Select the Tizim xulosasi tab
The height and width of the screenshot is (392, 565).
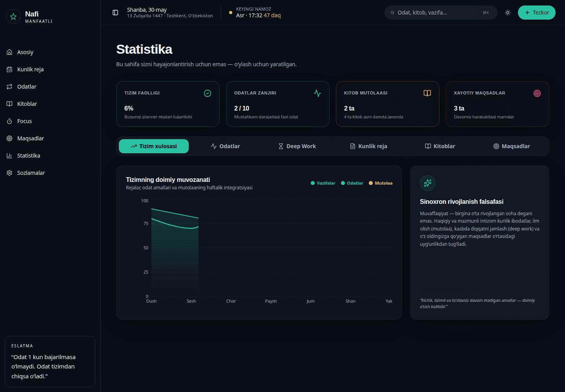(x=154, y=146)
